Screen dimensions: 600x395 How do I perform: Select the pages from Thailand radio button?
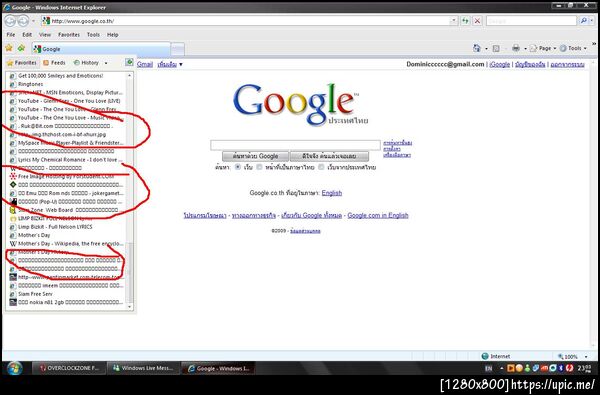click(x=321, y=167)
